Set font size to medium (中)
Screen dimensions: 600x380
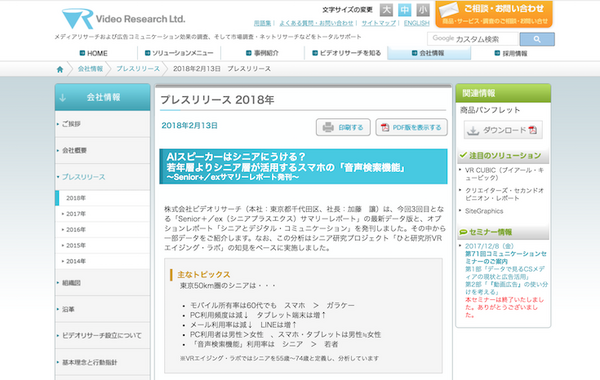pos(404,10)
